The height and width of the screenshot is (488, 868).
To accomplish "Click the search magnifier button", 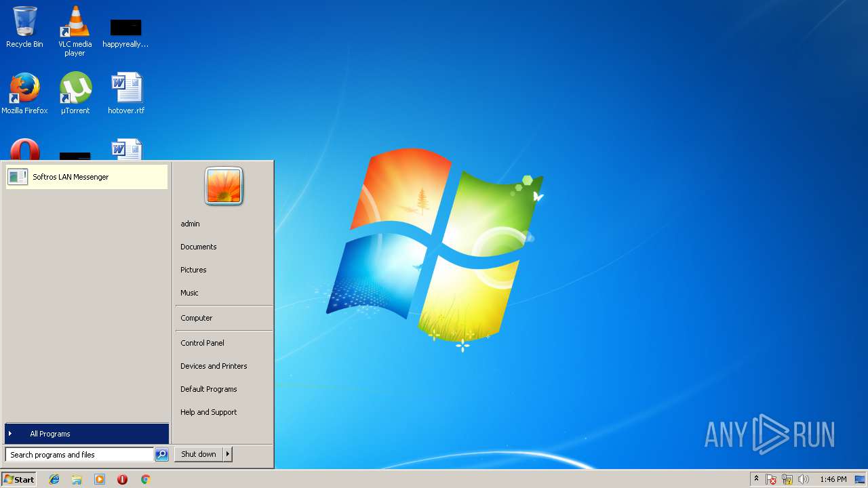I will [161, 455].
